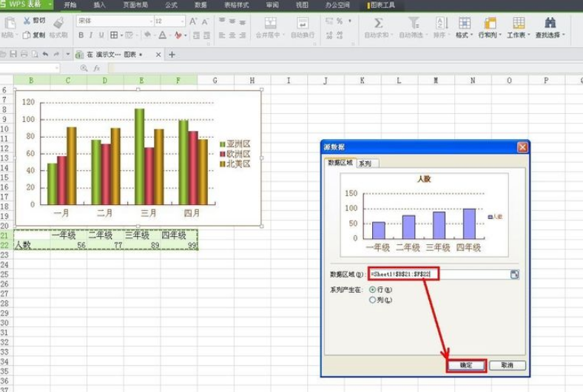Close the 图表 document tab
The image size is (583, 392).
tap(158, 55)
